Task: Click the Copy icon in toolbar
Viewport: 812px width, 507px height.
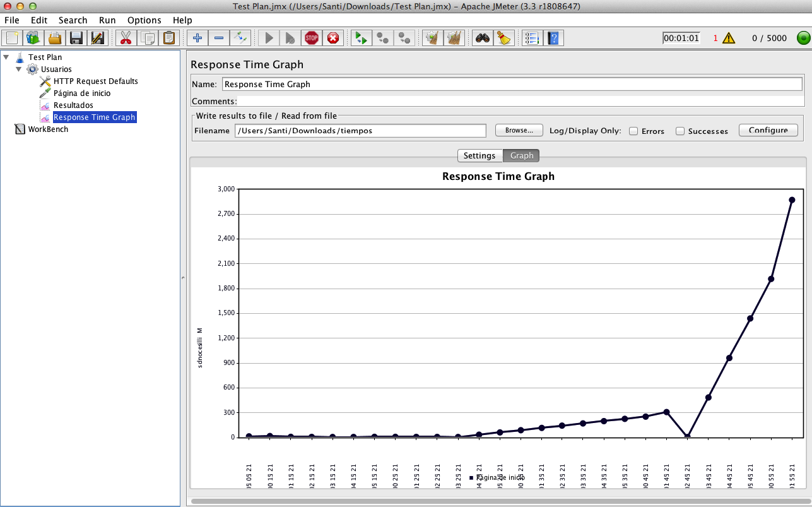Action: click(x=147, y=38)
